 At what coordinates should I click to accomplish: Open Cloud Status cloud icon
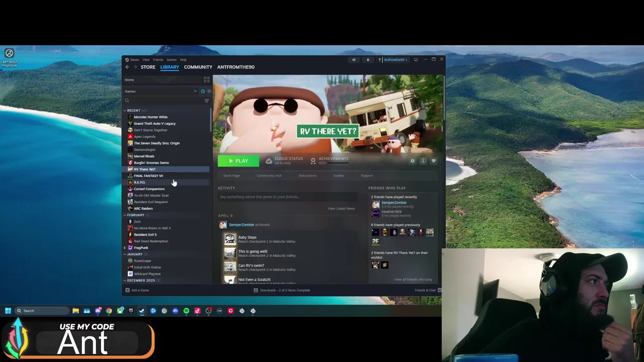tap(269, 161)
